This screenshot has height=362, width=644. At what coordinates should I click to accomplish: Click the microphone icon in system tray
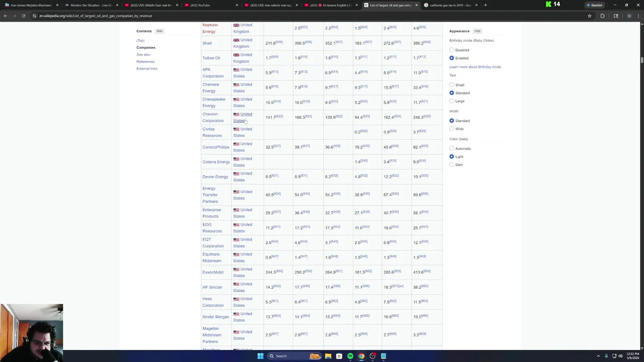pyautogui.click(x=606, y=356)
